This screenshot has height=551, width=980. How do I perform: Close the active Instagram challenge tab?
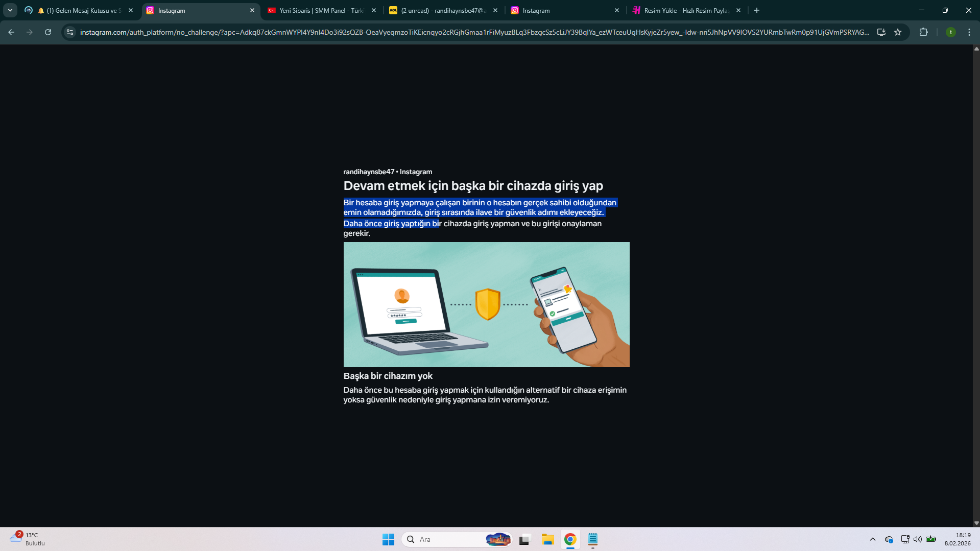(252, 10)
